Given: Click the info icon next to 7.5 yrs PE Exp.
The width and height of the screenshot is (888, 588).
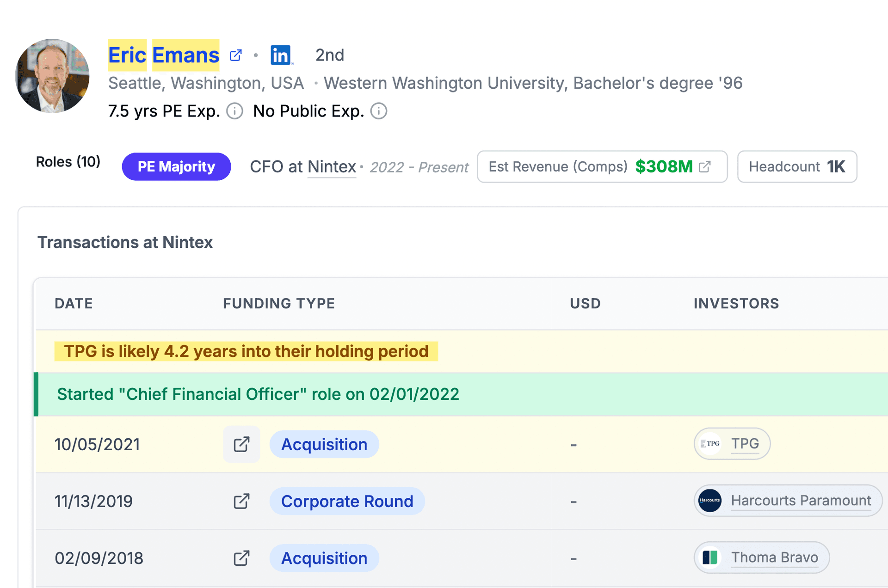Looking at the screenshot, I should (234, 111).
